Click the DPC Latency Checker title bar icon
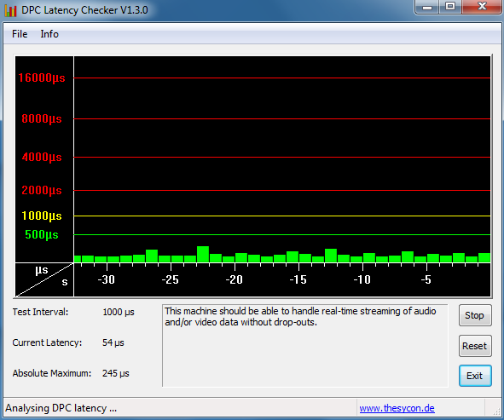This screenshot has height=420, width=504. 10,10
